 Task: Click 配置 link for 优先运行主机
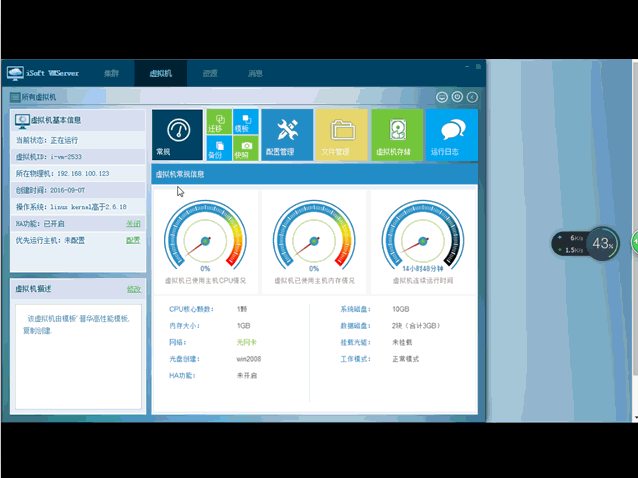pos(133,240)
